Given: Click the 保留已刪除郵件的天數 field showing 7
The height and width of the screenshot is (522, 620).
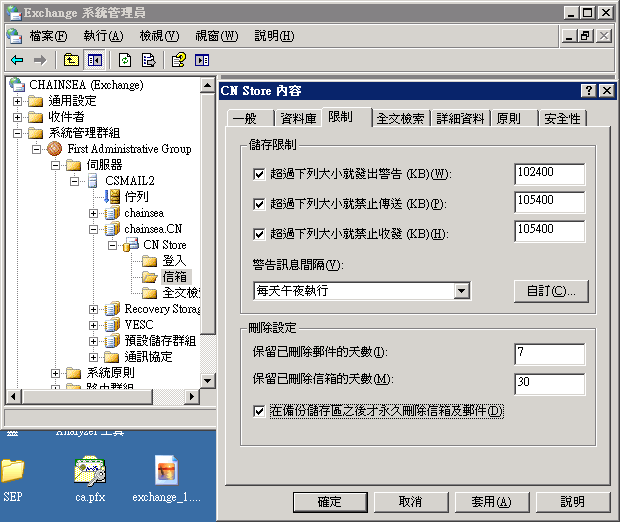Looking at the screenshot, I should [550, 354].
